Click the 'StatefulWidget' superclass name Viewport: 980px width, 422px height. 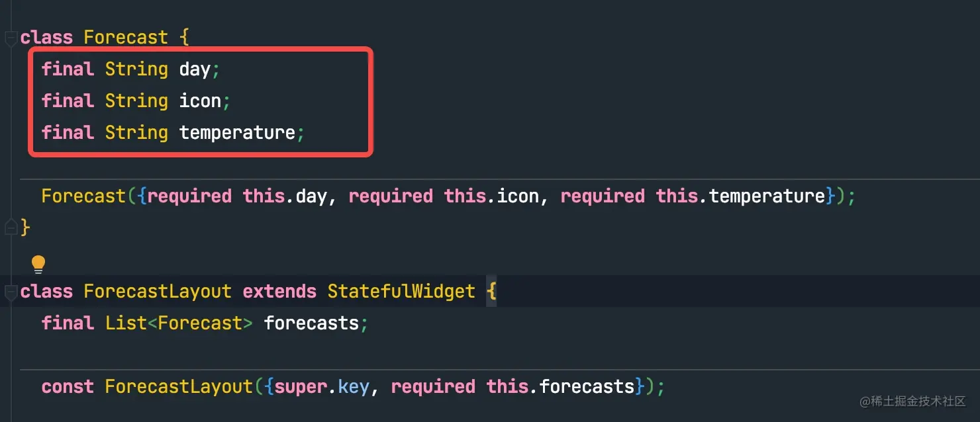coord(401,292)
